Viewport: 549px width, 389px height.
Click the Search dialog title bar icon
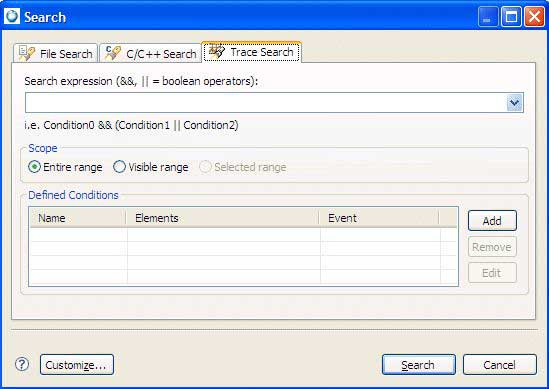(x=12, y=16)
